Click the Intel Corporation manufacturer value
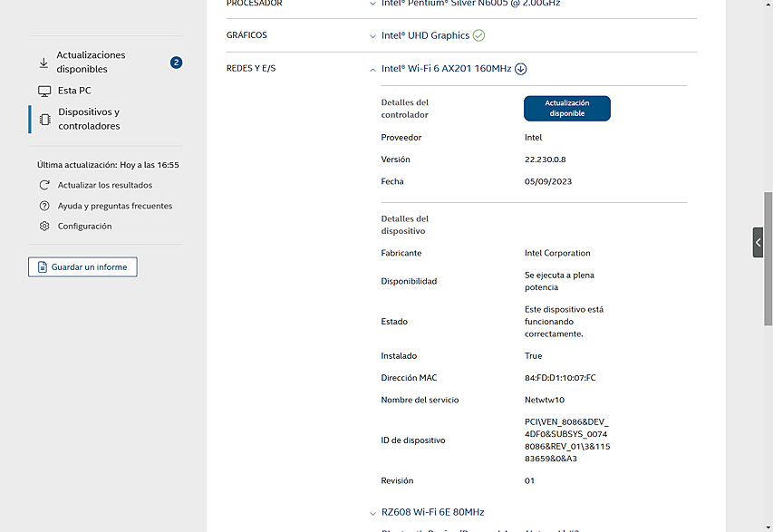773x532 pixels. [x=557, y=253]
